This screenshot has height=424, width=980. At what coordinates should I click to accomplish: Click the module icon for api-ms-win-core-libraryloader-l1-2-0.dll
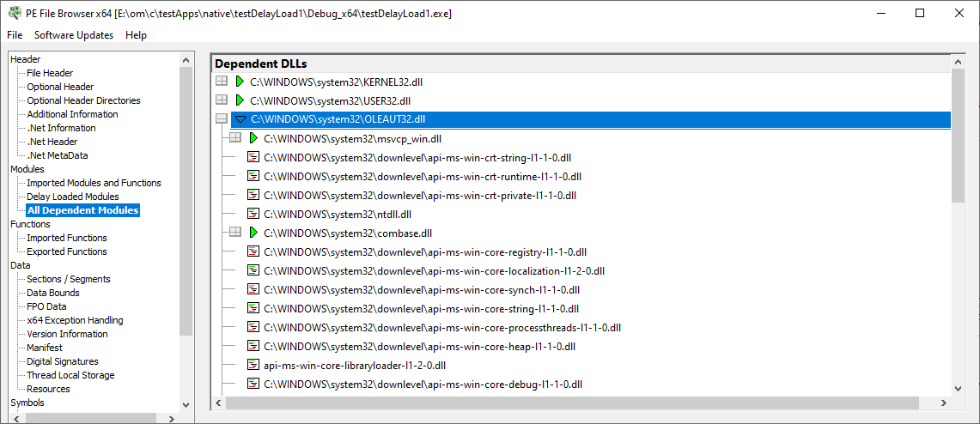click(x=253, y=365)
